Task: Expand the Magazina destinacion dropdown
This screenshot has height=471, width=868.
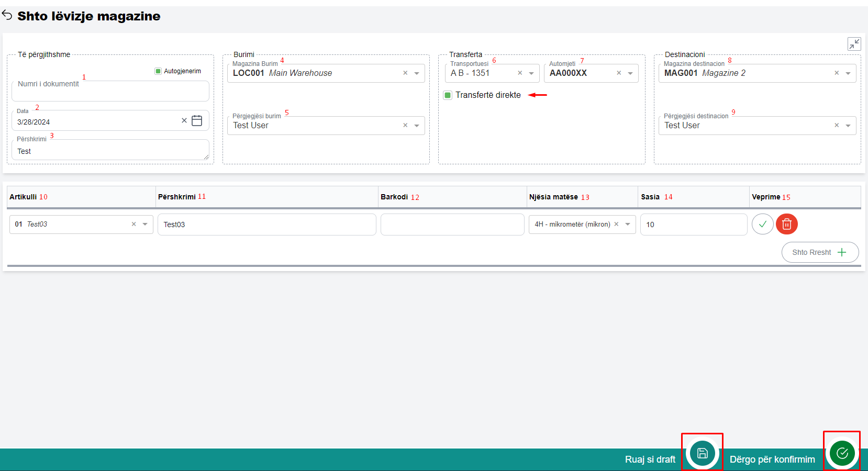Action: pyautogui.click(x=848, y=73)
